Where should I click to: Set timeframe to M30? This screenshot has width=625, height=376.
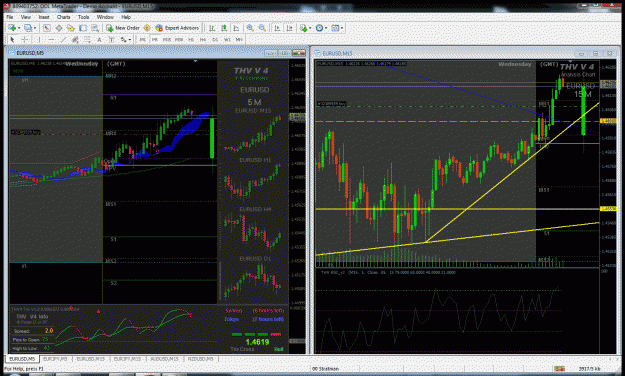pos(179,39)
